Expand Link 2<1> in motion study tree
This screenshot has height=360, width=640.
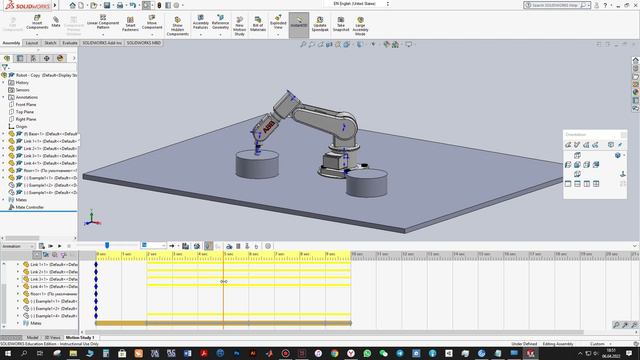(18, 272)
